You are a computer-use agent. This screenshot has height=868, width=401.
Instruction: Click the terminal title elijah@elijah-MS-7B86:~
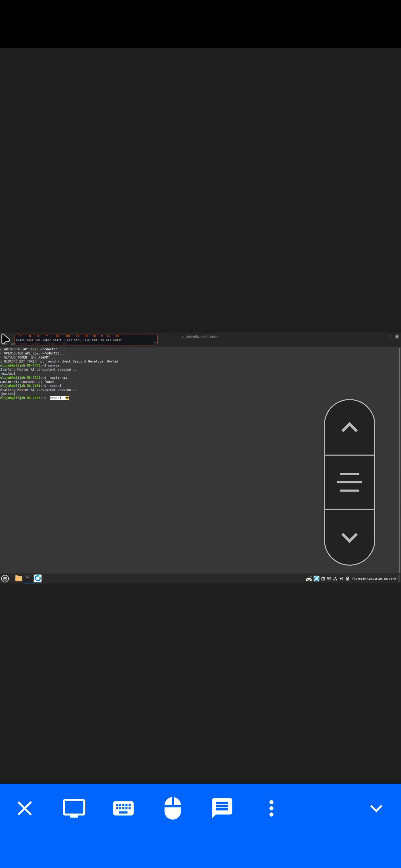click(x=200, y=337)
